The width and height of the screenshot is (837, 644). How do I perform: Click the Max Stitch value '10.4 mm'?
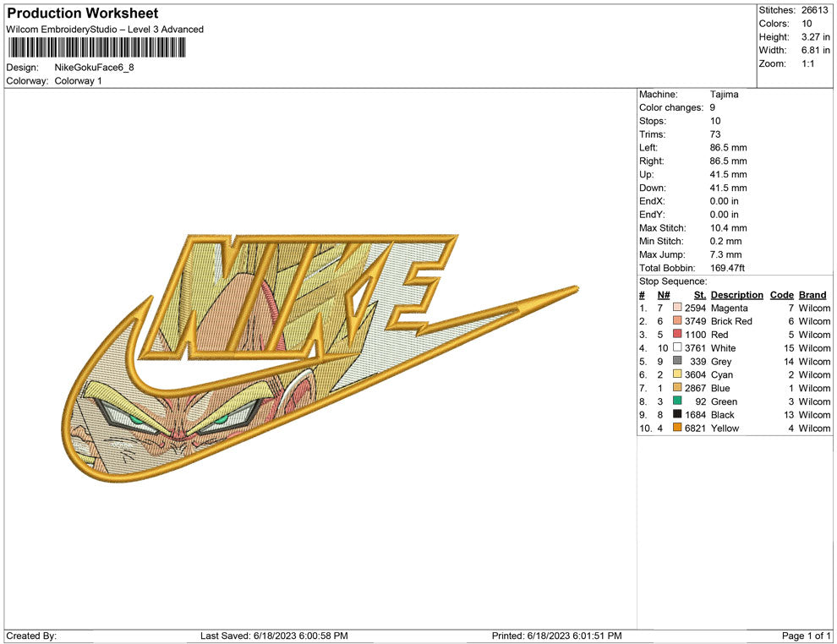(x=728, y=228)
